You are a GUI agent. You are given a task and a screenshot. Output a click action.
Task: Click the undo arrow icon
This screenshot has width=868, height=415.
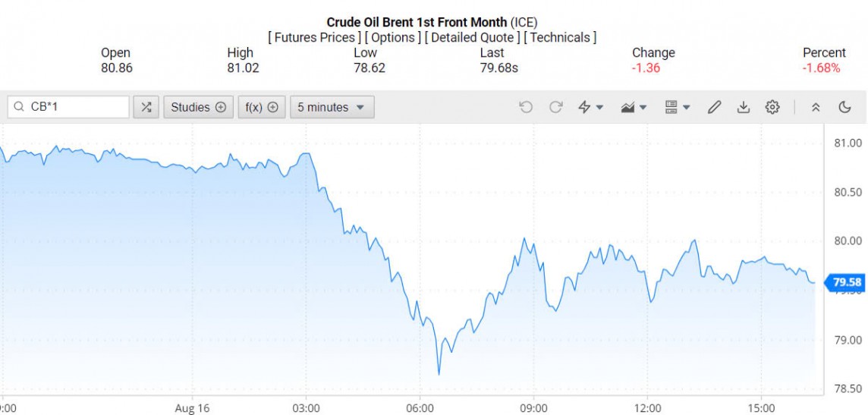pyautogui.click(x=526, y=107)
